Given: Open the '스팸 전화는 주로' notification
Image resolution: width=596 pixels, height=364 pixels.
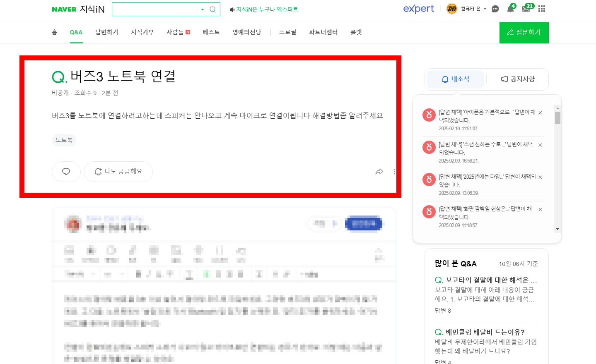Looking at the screenshot, I should tap(486, 148).
